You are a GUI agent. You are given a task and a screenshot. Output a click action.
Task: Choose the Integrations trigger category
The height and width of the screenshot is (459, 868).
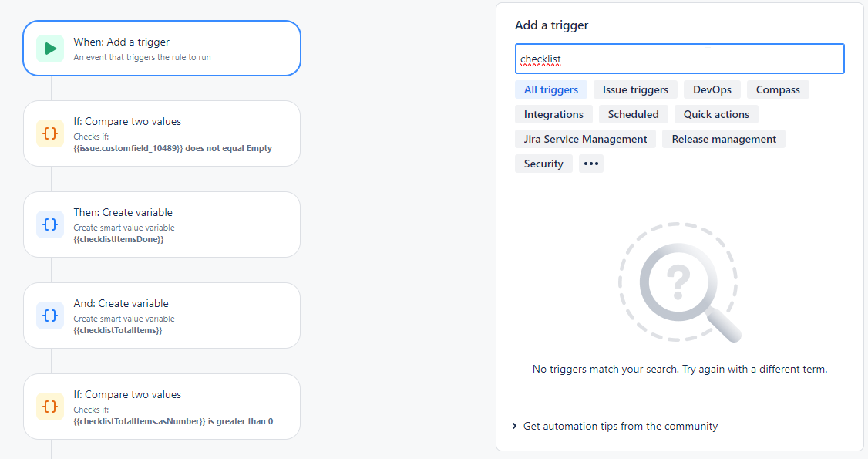point(553,113)
